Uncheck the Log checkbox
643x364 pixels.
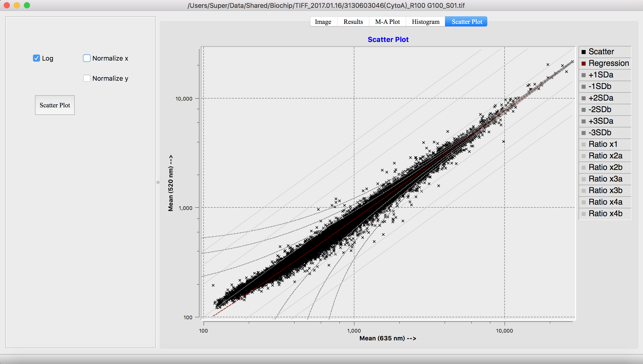point(36,58)
